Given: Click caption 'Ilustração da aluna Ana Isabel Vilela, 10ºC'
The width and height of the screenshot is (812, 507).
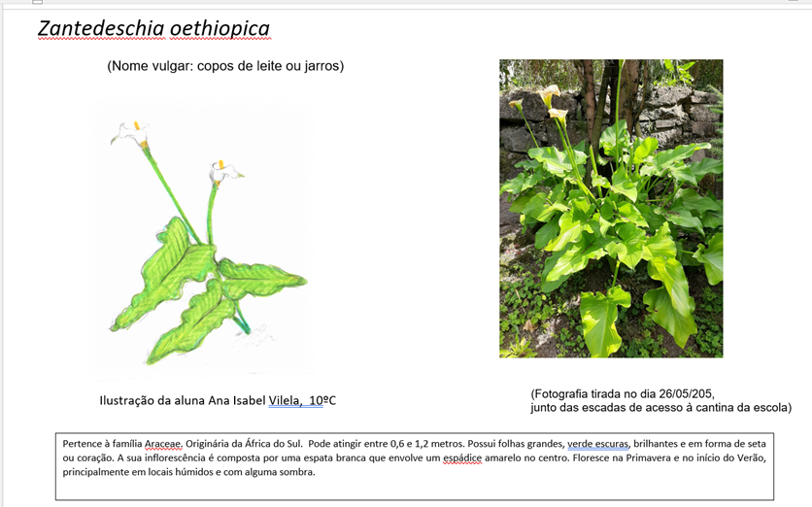Looking at the screenshot, I should (x=218, y=400).
